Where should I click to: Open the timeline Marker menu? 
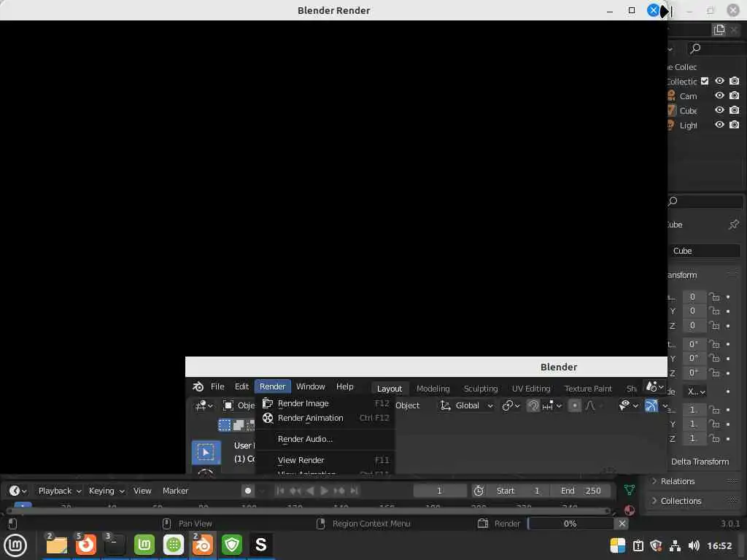pos(175,491)
